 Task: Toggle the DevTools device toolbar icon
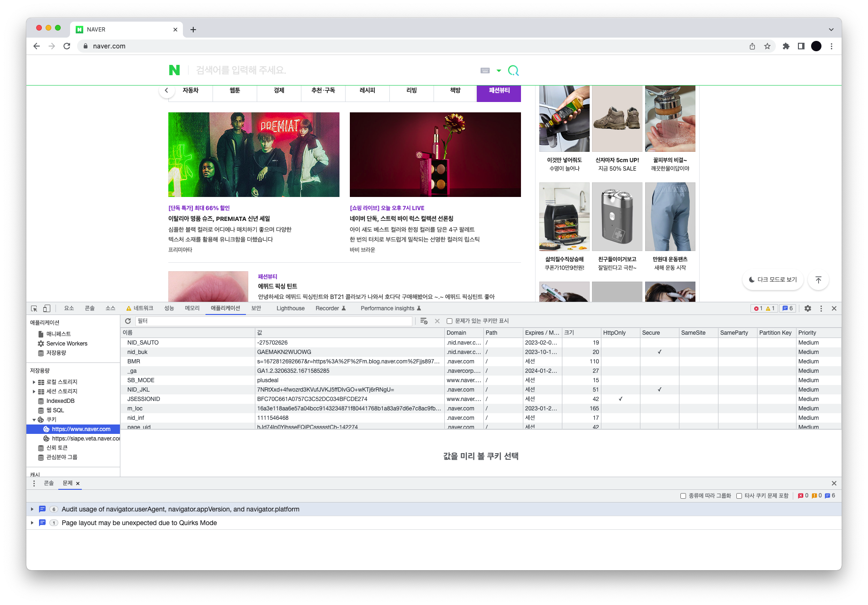click(x=47, y=308)
